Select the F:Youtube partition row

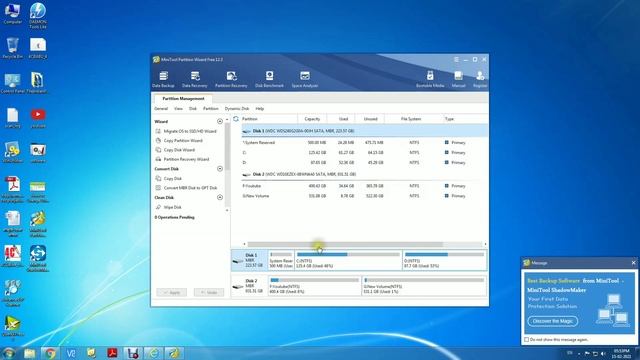[364, 186]
